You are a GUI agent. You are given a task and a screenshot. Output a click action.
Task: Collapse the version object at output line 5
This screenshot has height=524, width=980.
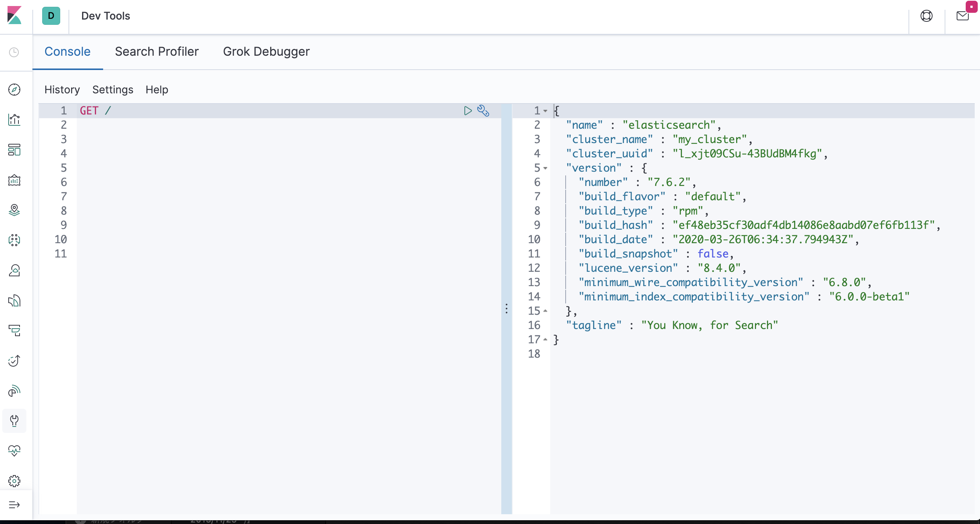coord(545,168)
